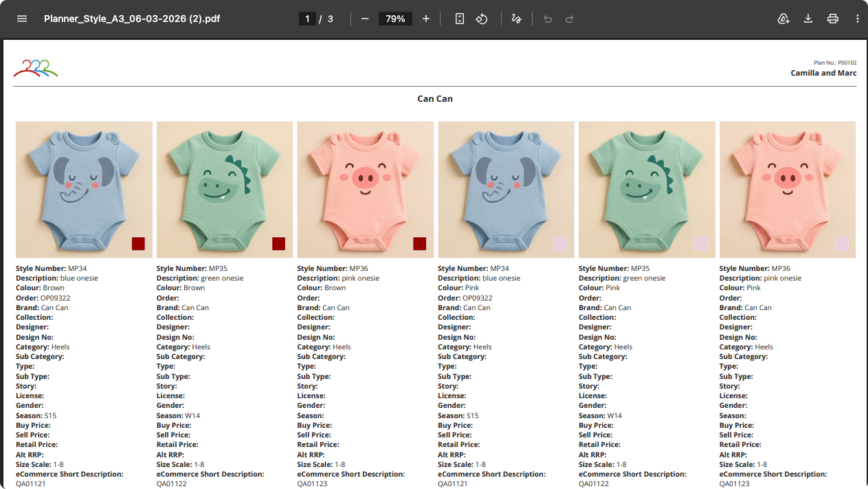The height and width of the screenshot is (489, 868).
Task: Click the zoom out minus button
Action: pyautogui.click(x=365, y=19)
